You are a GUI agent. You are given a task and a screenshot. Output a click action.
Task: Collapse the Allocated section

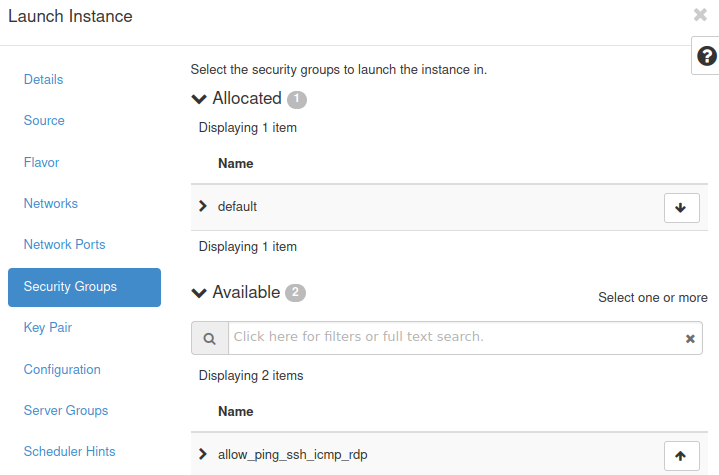click(199, 99)
